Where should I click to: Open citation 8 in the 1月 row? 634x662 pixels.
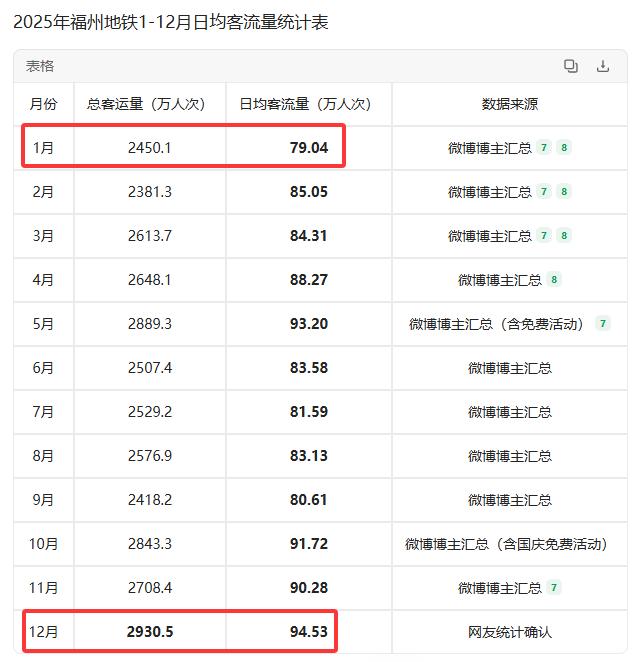click(x=564, y=147)
